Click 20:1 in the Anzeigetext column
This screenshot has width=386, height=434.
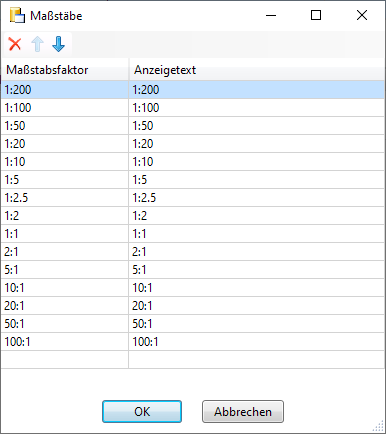(x=256, y=306)
